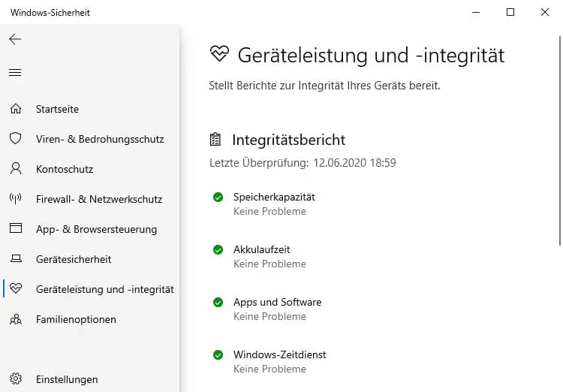Click the Startseite home icon

point(15,109)
